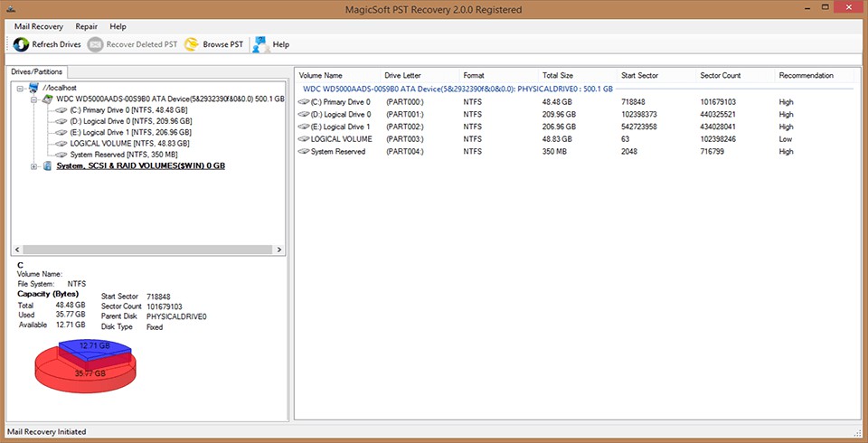
Task: Click (PART001:) drive letter cell
Action: coord(405,115)
